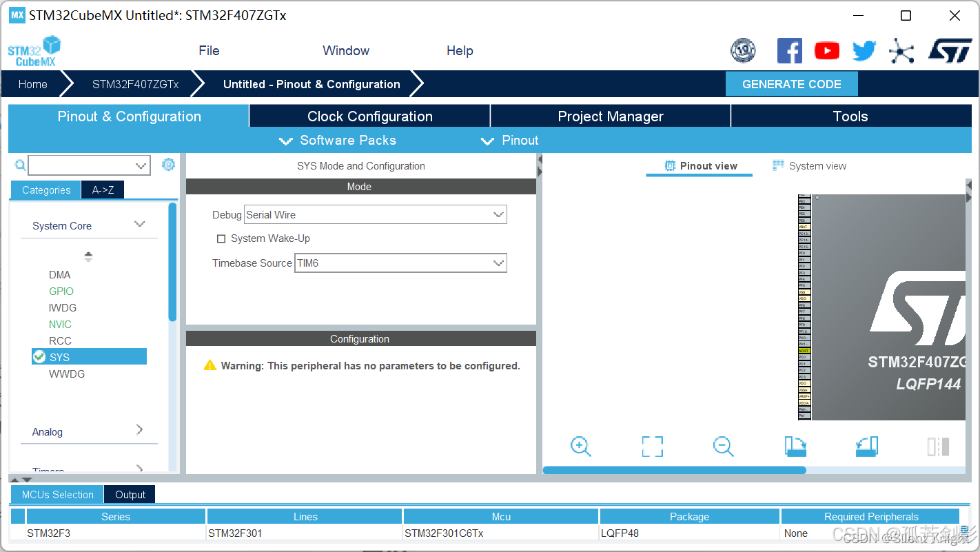The height and width of the screenshot is (552, 980).
Task: Open the YouTube icon link
Action: coord(827,51)
